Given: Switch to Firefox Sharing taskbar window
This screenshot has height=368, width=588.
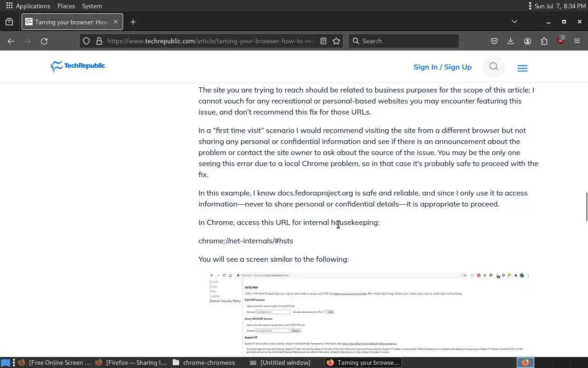Looking at the screenshot, I should pyautogui.click(x=131, y=362).
